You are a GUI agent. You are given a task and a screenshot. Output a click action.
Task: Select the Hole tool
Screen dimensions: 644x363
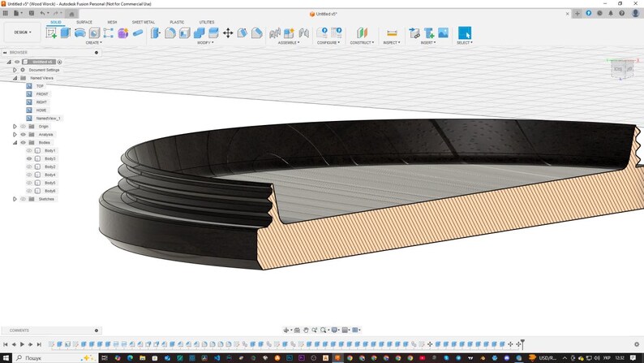click(94, 32)
